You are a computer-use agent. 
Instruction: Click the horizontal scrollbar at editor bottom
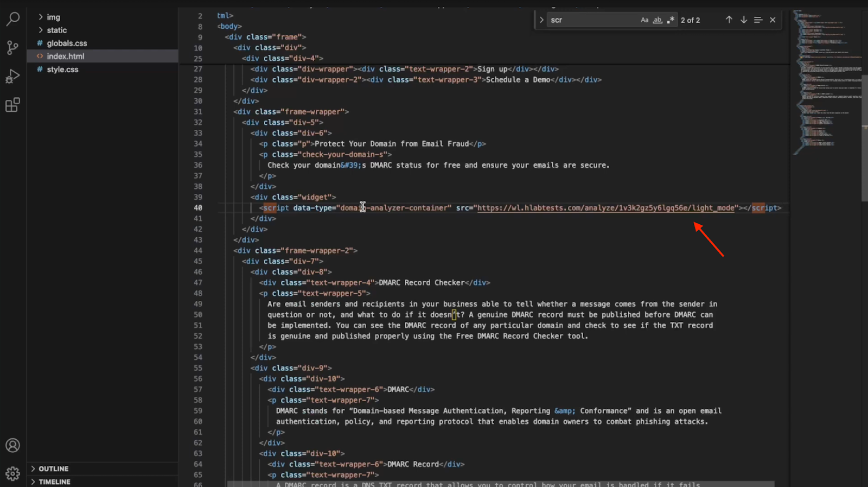click(500, 484)
